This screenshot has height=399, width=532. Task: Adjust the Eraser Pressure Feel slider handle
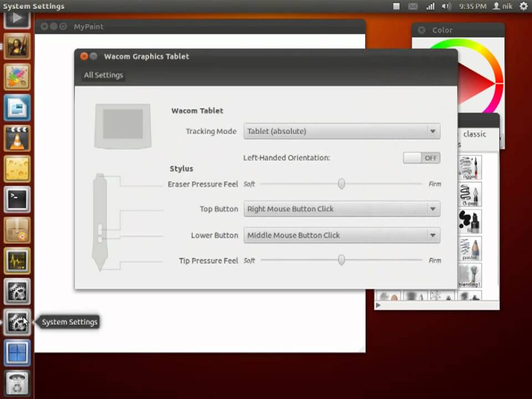pos(341,184)
